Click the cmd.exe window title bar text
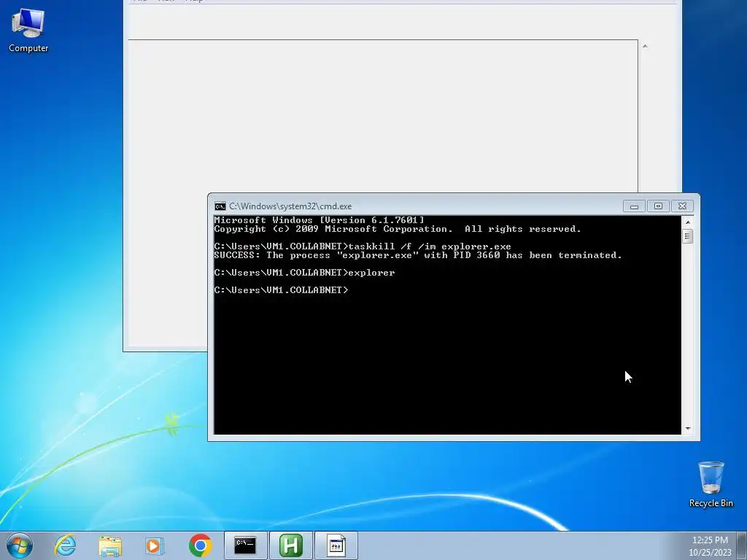The width and height of the screenshot is (747, 560). 290,206
